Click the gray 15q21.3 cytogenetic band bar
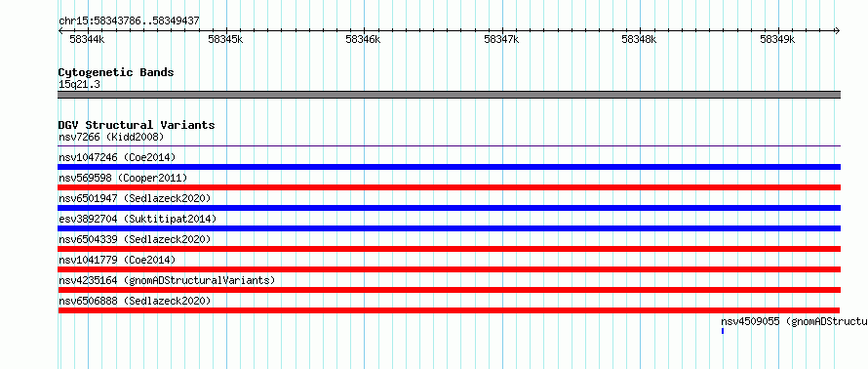Image resolution: width=868 pixels, height=369 pixels. click(450, 95)
